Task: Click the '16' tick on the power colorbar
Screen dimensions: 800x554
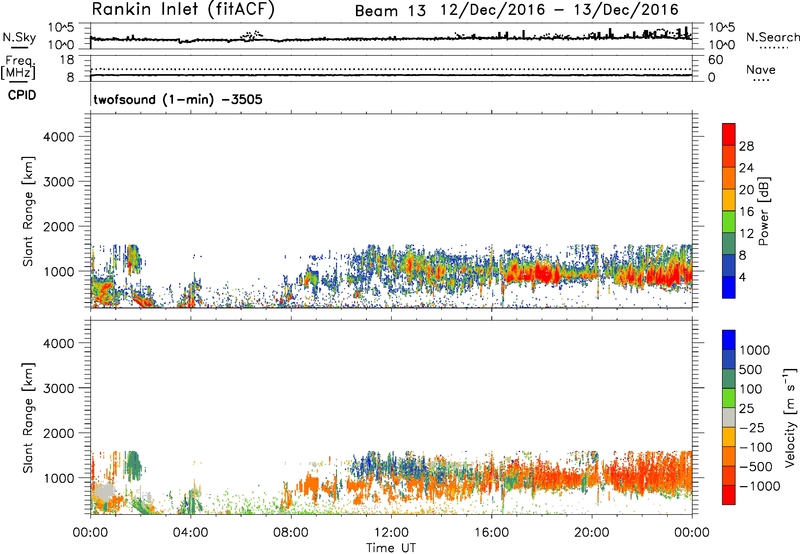Action: pos(746,212)
